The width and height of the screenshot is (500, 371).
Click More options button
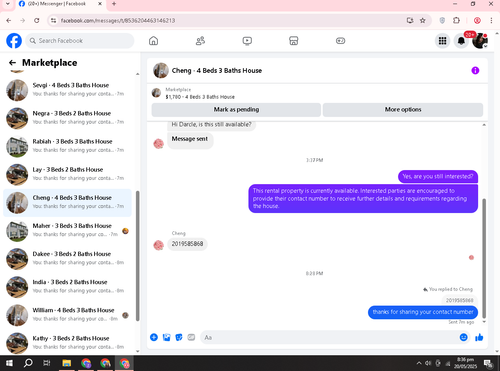point(403,109)
